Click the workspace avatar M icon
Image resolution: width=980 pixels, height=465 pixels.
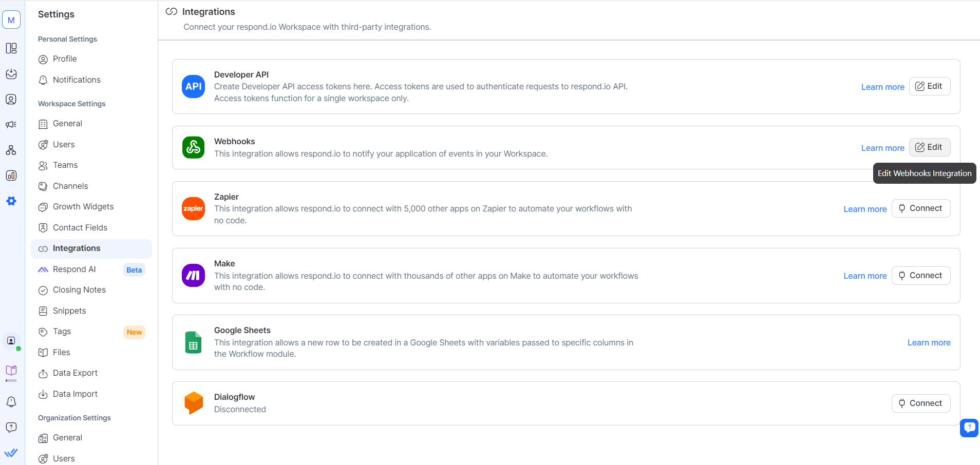point(11,20)
